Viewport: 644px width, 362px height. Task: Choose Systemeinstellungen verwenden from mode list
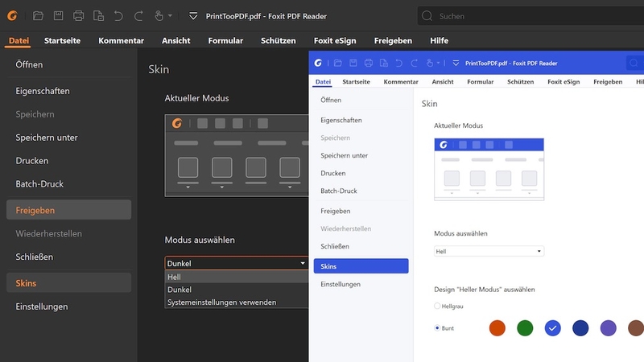click(222, 302)
